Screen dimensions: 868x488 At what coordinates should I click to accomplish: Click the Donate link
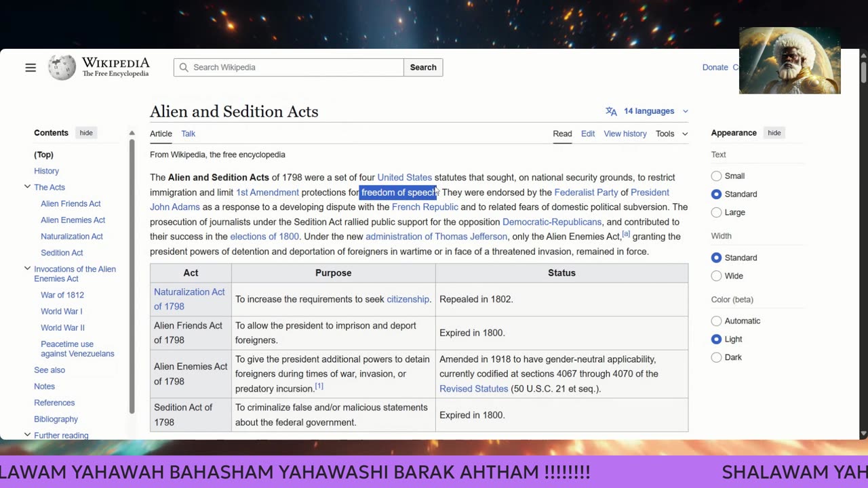pos(715,67)
